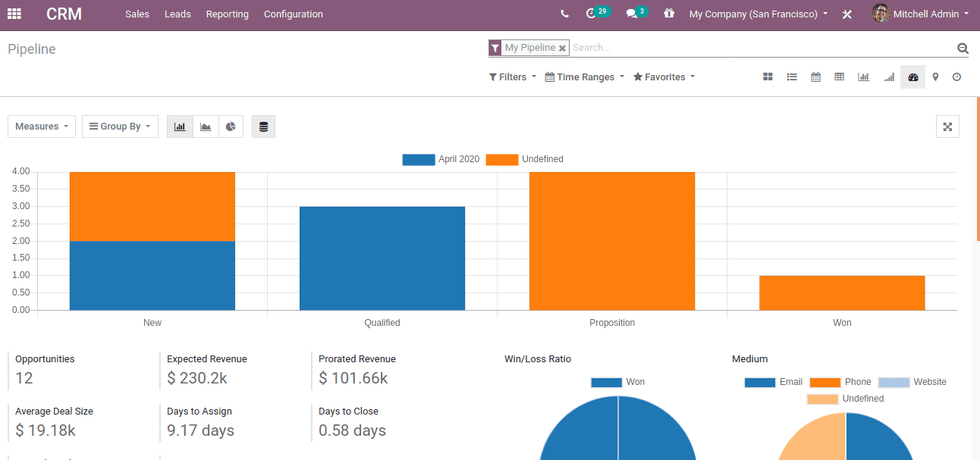
Task: Open the Filters dropdown
Action: click(513, 77)
